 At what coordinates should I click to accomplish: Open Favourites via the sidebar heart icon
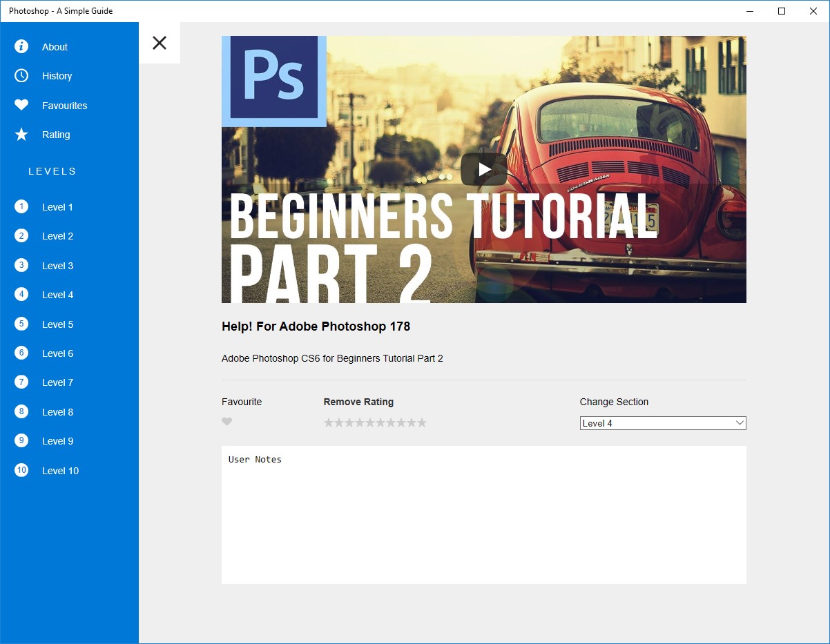[x=21, y=105]
